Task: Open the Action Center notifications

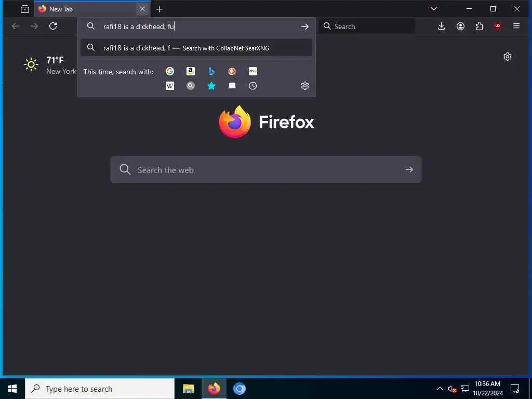Action: coord(515,389)
